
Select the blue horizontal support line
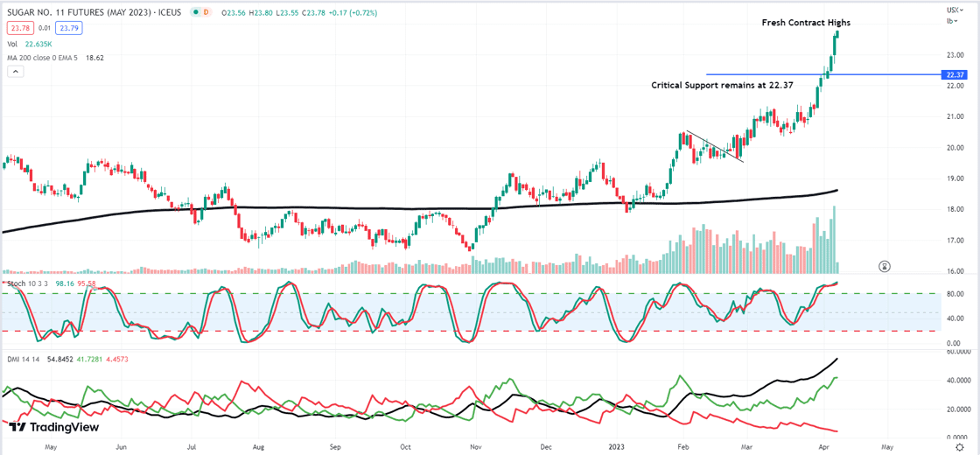pos(823,75)
